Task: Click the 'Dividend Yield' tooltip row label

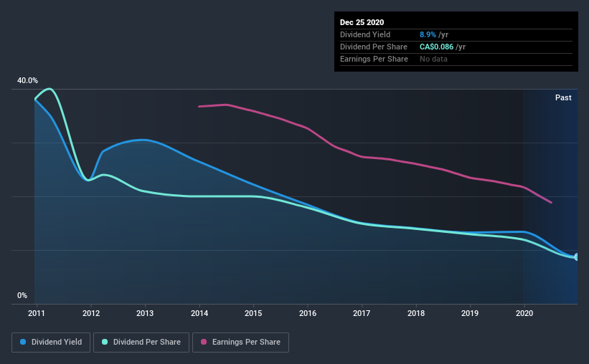Action: [365, 34]
